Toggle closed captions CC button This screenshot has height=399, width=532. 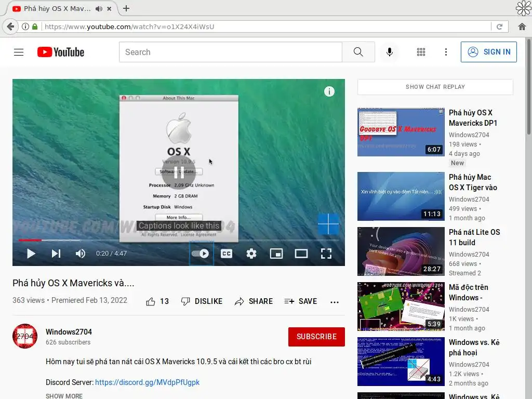click(227, 254)
